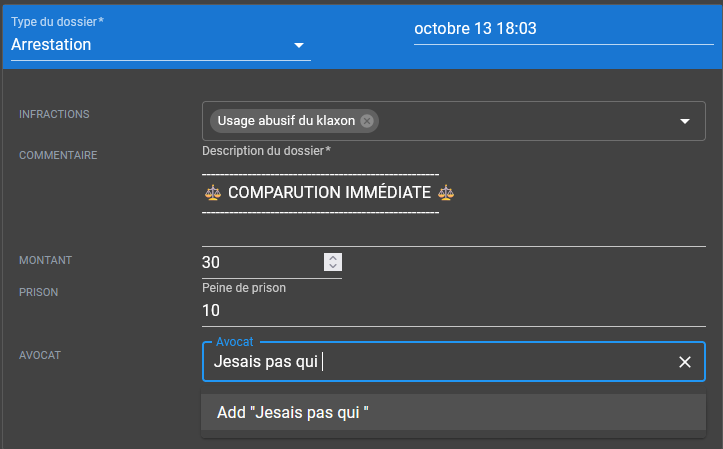Viewport: 723px width, 449px height.
Task: Remove the "Usage abusif du klaxon" chip
Action: click(x=367, y=121)
